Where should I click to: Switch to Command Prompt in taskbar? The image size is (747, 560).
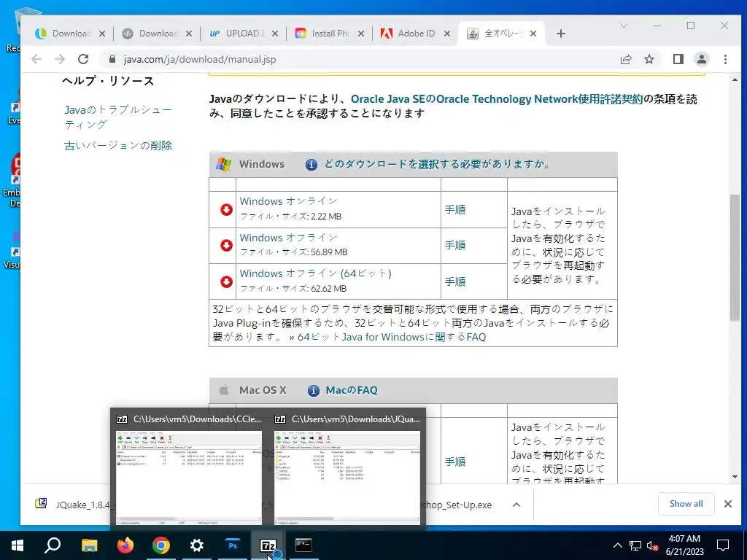(x=303, y=545)
